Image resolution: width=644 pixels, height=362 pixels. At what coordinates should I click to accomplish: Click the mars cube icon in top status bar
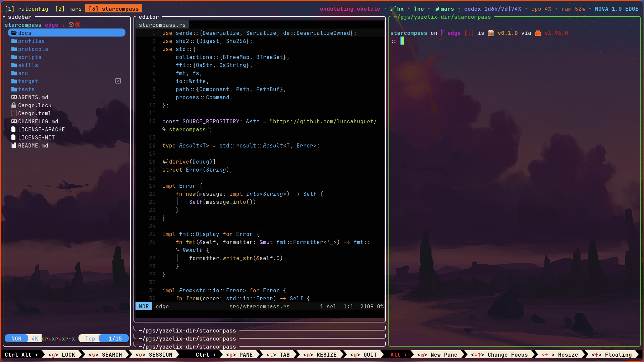pyautogui.click(x=436, y=9)
